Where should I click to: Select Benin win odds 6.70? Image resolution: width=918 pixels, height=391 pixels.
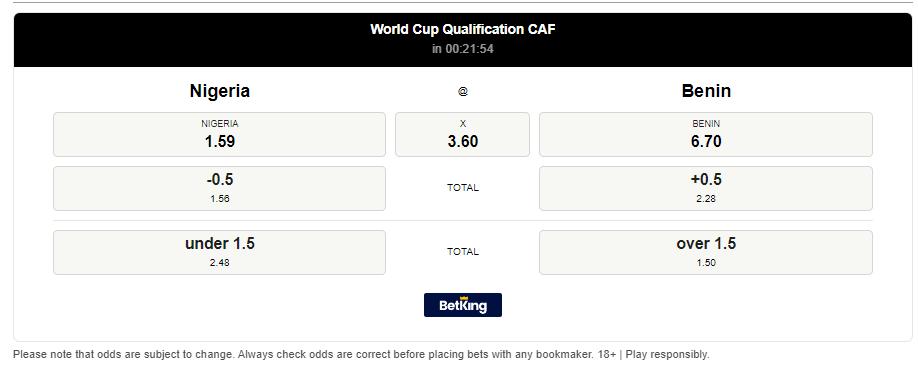tap(705, 135)
